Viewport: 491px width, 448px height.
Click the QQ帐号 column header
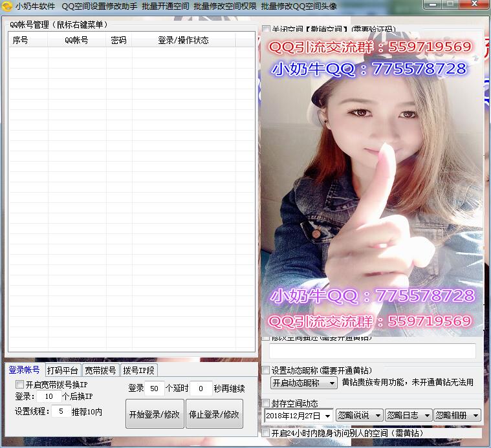coord(76,40)
